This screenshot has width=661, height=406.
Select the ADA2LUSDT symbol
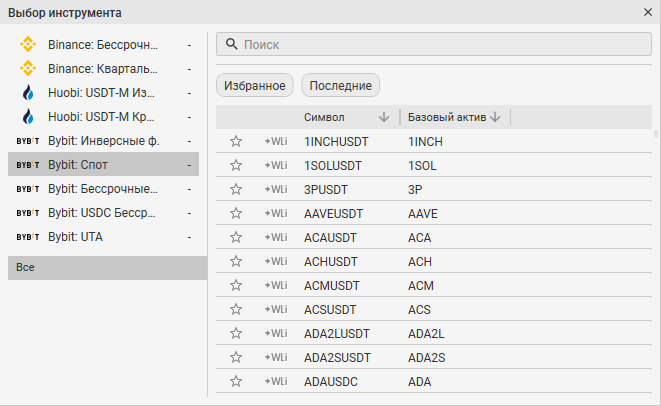[x=337, y=334]
